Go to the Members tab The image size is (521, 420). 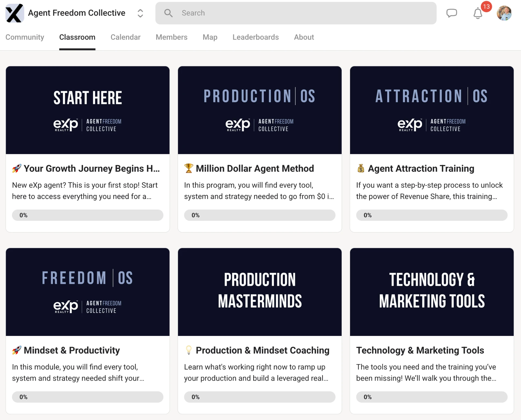point(171,37)
